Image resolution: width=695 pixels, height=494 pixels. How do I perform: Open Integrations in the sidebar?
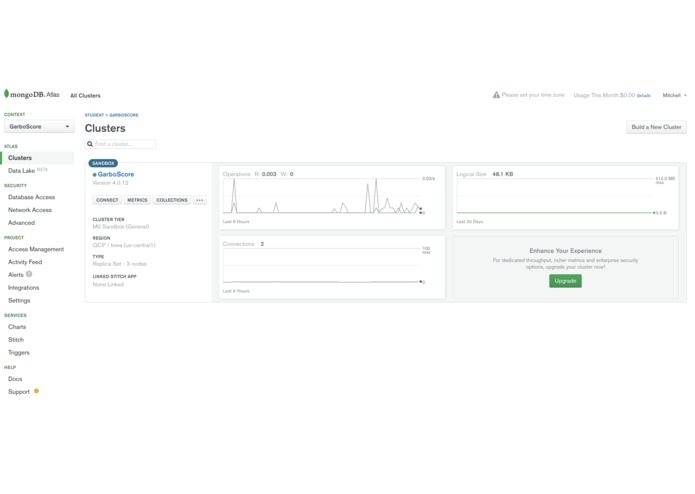(x=23, y=288)
